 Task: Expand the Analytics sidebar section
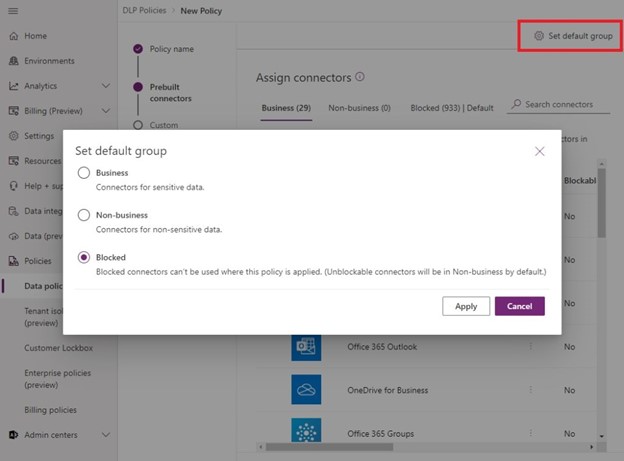click(x=106, y=86)
